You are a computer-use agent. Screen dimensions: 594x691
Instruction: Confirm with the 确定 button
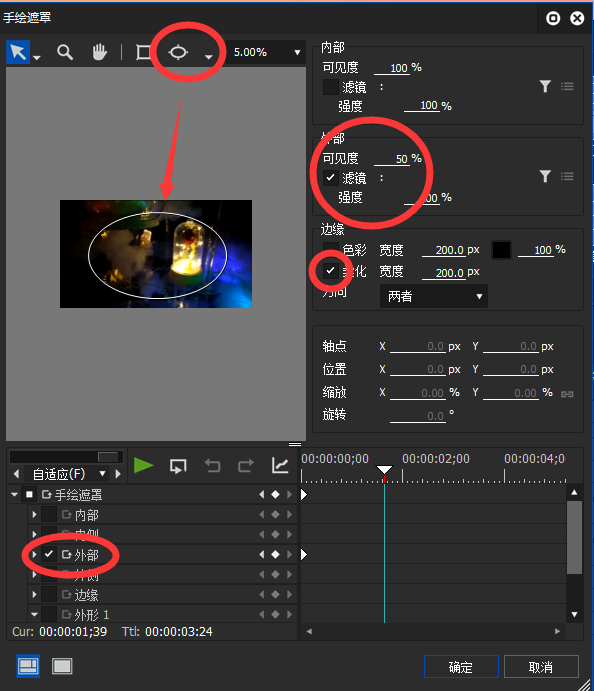pyautogui.click(x=461, y=667)
